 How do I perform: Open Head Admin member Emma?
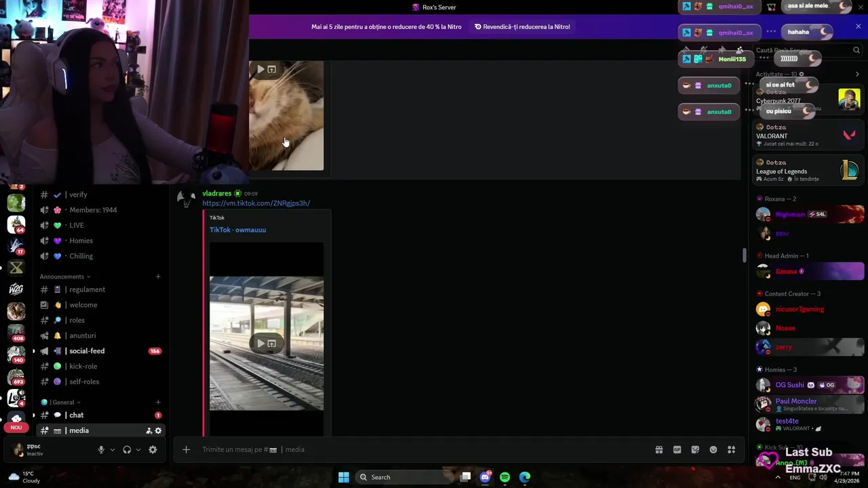point(808,271)
